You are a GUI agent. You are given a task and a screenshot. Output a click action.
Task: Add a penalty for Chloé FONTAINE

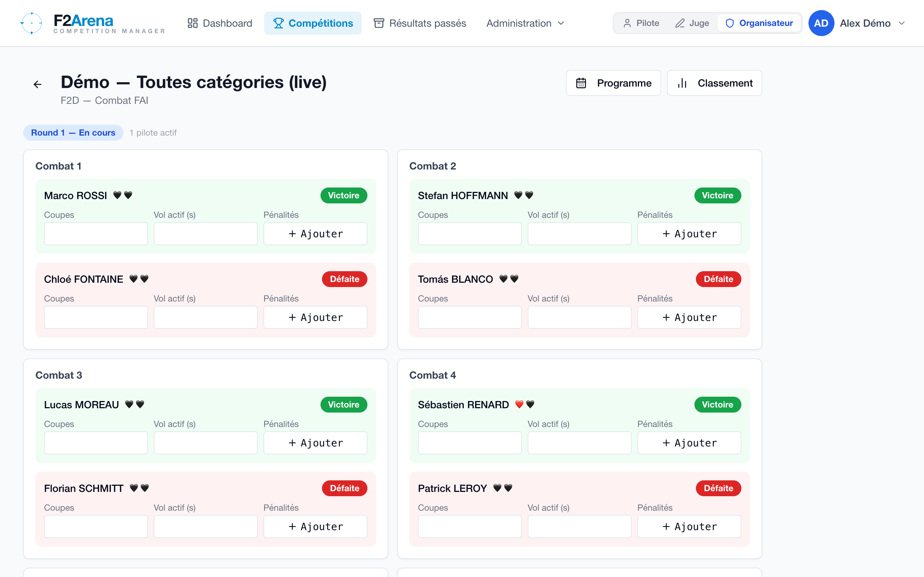click(x=315, y=317)
